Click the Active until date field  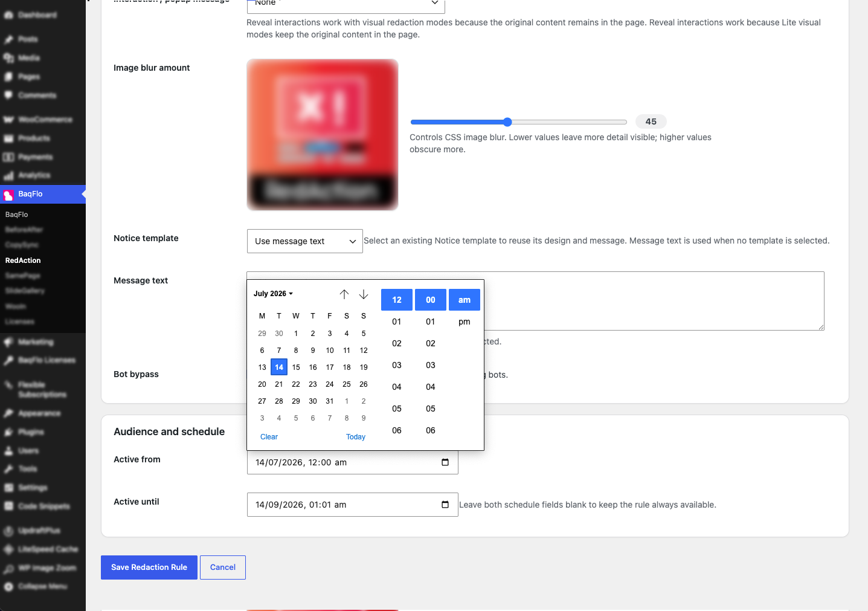[x=353, y=505]
